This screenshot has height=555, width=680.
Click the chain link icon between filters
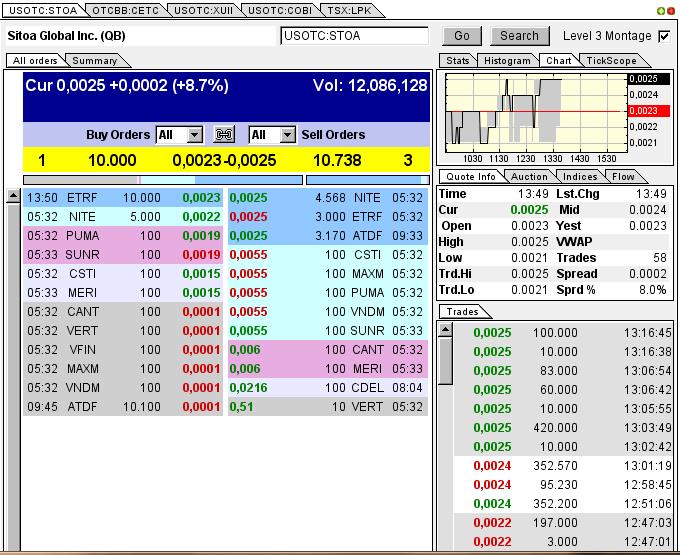[225, 135]
